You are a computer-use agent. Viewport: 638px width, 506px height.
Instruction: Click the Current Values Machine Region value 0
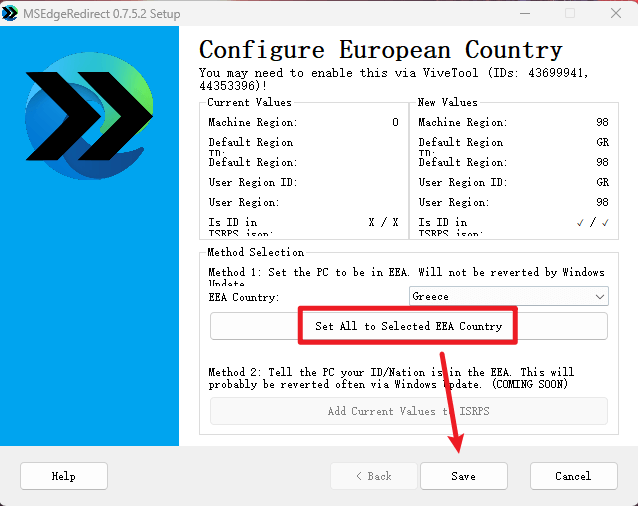[x=395, y=122]
